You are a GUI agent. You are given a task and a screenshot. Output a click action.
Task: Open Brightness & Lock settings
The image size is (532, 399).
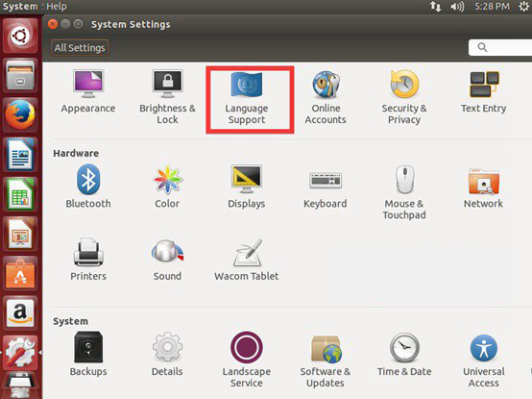tap(168, 97)
